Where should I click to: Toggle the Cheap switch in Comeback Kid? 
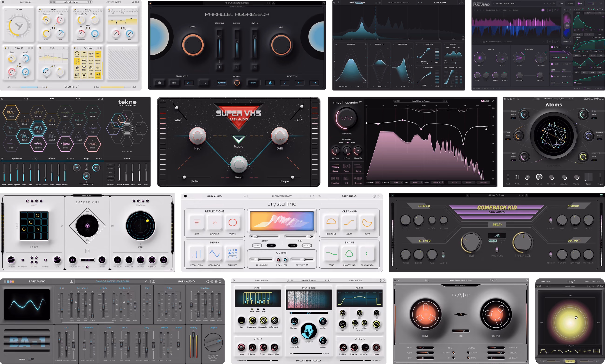click(551, 220)
